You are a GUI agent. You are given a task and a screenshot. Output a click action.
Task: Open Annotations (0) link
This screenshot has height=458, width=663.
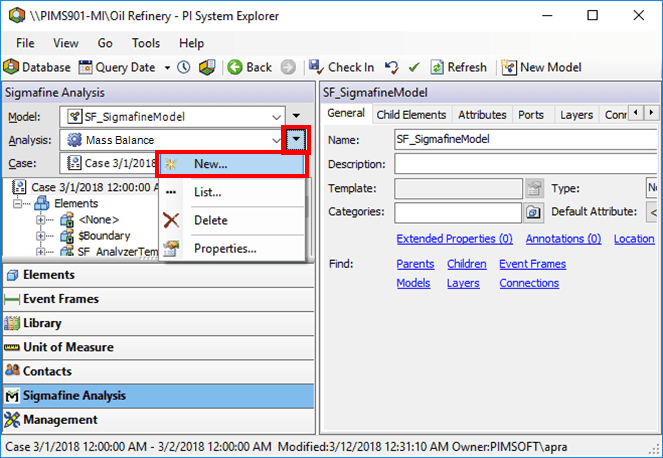pyautogui.click(x=563, y=239)
